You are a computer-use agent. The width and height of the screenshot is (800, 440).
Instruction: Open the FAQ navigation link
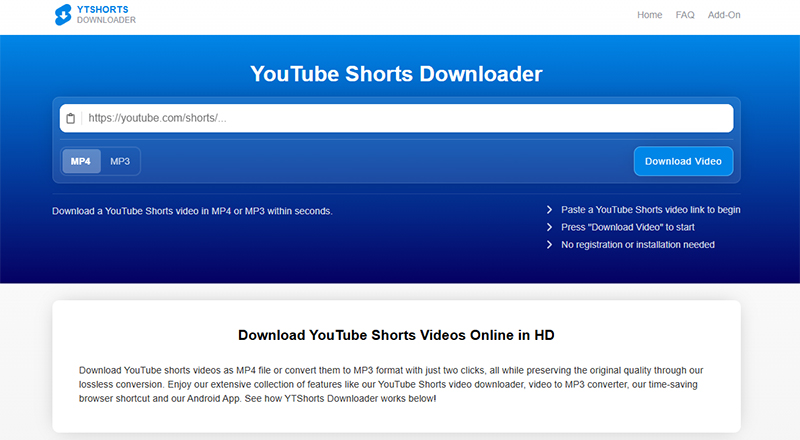(x=685, y=15)
